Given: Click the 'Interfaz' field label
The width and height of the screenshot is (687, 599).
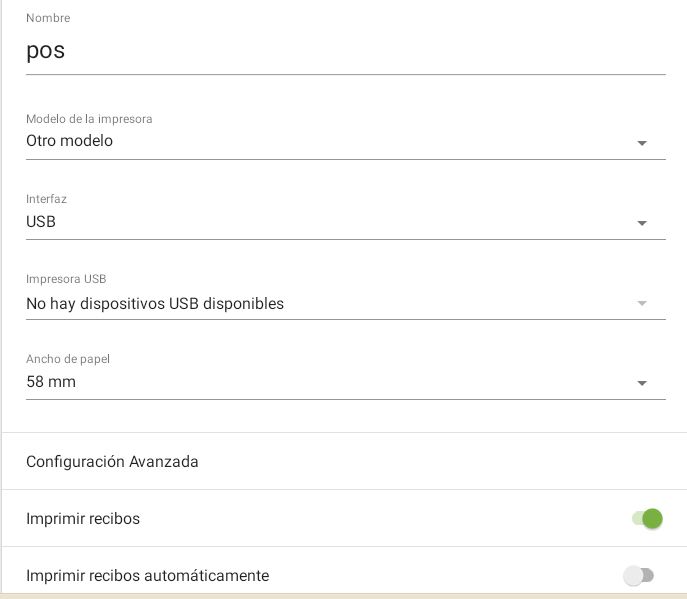Looking at the screenshot, I should point(46,199).
